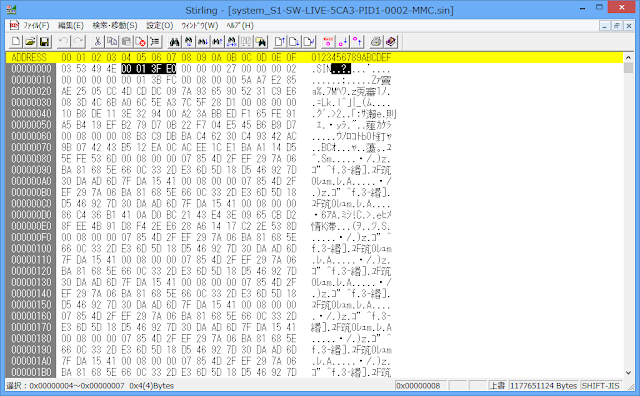Click the .SIN text in the character pane

[x=321, y=69]
